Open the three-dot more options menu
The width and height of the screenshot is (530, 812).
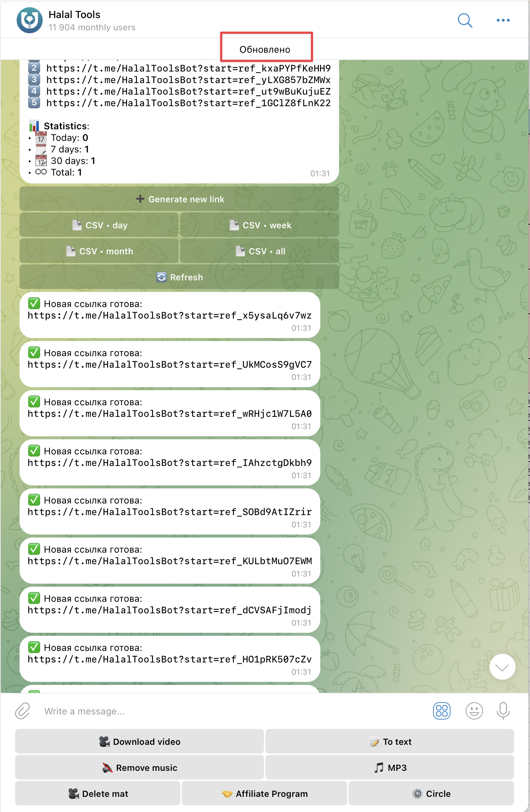pos(503,21)
